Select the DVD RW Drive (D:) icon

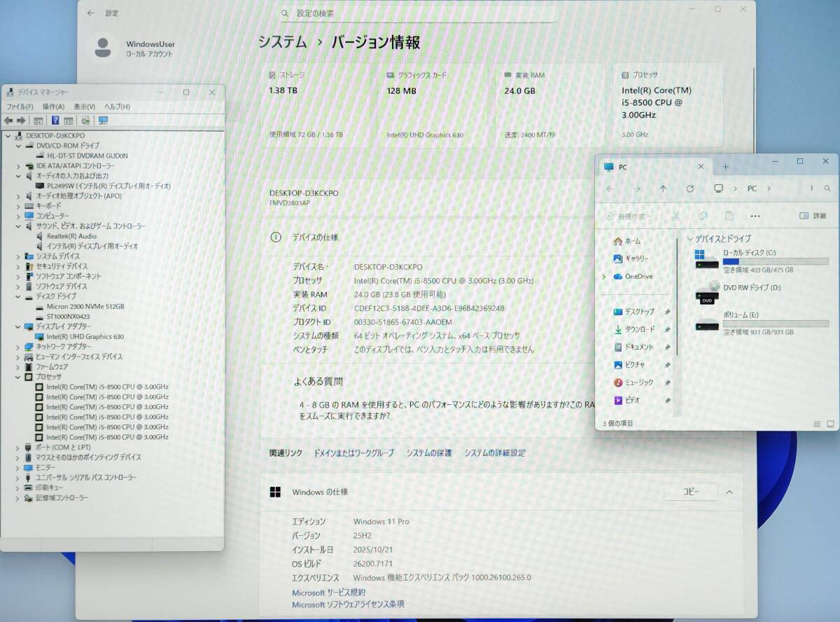(x=707, y=291)
